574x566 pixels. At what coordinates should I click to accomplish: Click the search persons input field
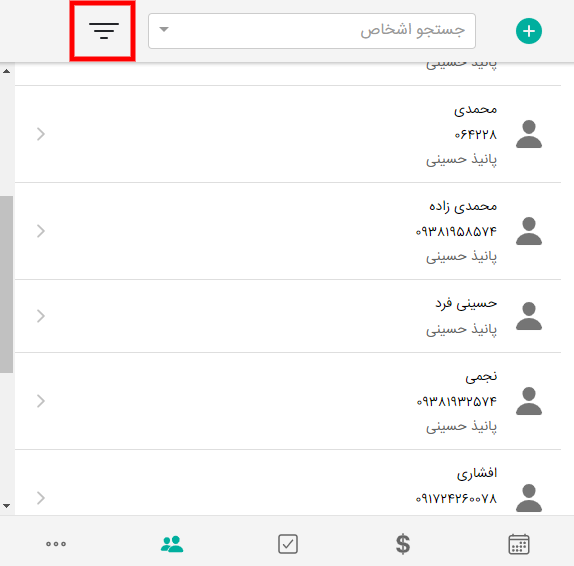coord(312,31)
